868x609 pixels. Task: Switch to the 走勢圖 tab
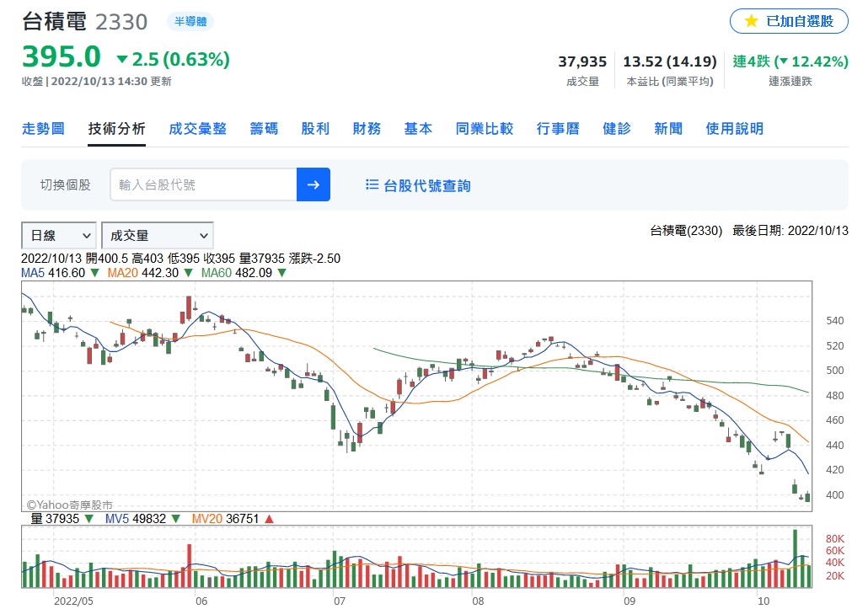(x=43, y=129)
